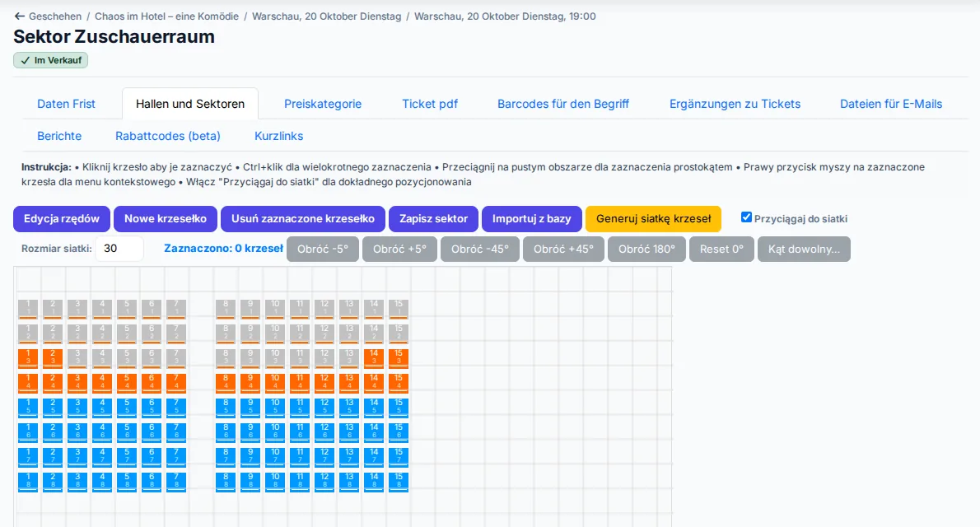This screenshot has height=527, width=980.
Task: Choose blue seat 1 in row 5
Action: [28, 408]
